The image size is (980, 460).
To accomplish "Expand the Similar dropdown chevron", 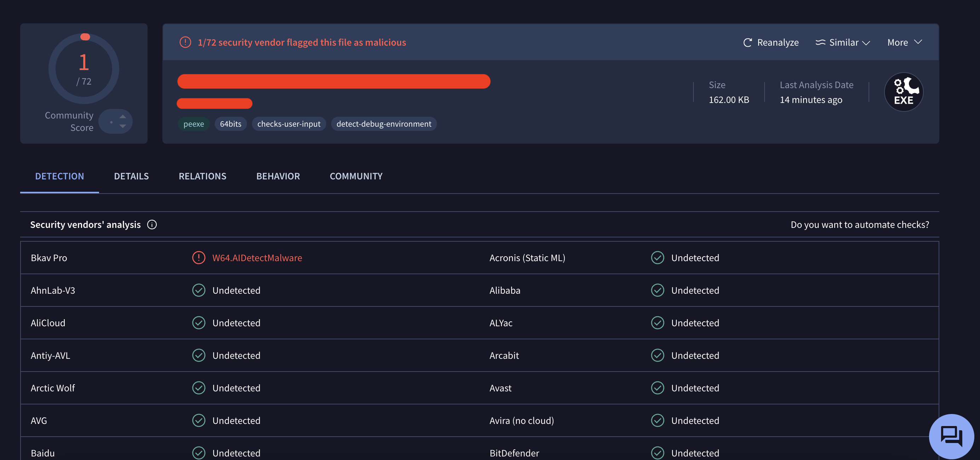I will [866, 43].
